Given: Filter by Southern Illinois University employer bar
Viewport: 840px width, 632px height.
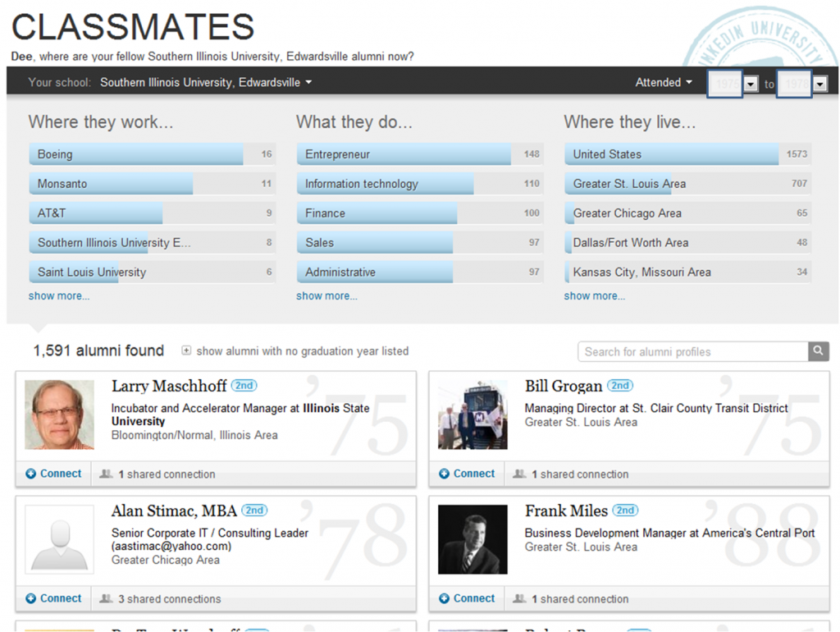Looking at the screenshot, I should [x=152, y=243].
